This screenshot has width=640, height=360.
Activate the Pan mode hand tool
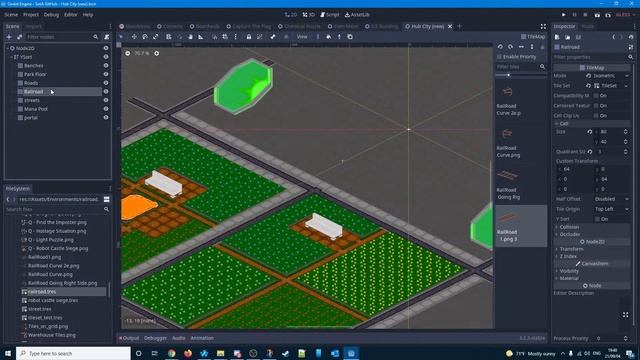(190, 37)
